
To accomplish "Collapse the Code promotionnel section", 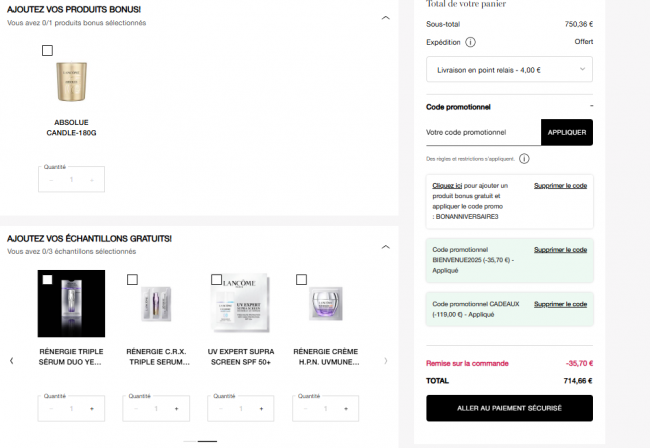I will tap(591, 106).
